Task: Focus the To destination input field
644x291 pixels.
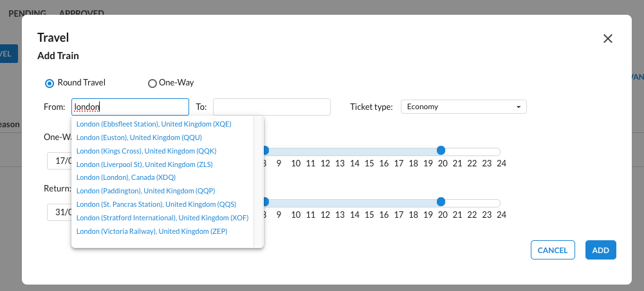Action: click(x=271, y=107)
